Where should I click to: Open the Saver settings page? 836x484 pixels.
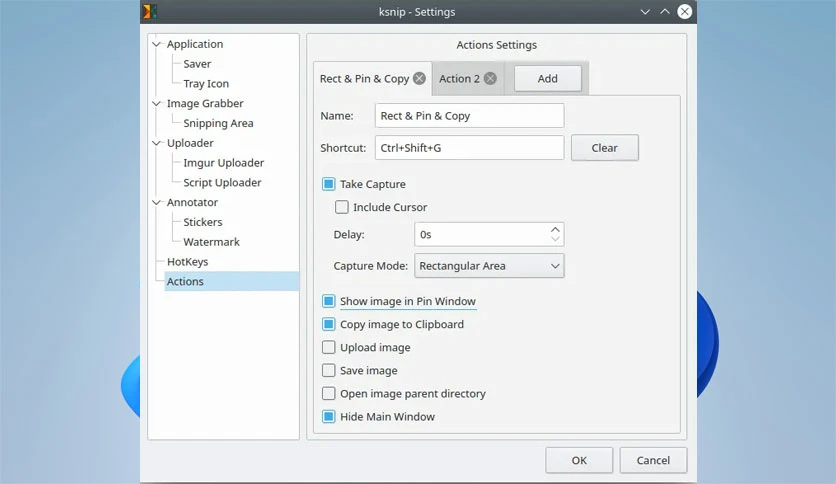(x=197, y=64)
